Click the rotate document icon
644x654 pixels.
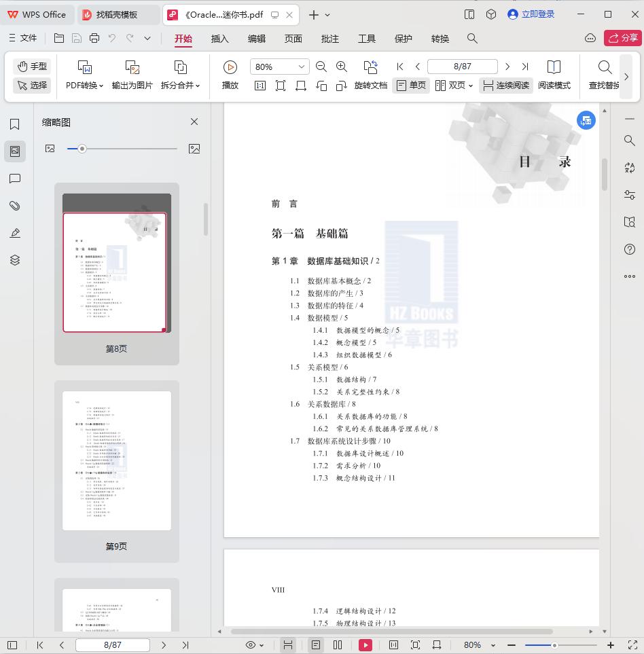(x=370, y=67)
